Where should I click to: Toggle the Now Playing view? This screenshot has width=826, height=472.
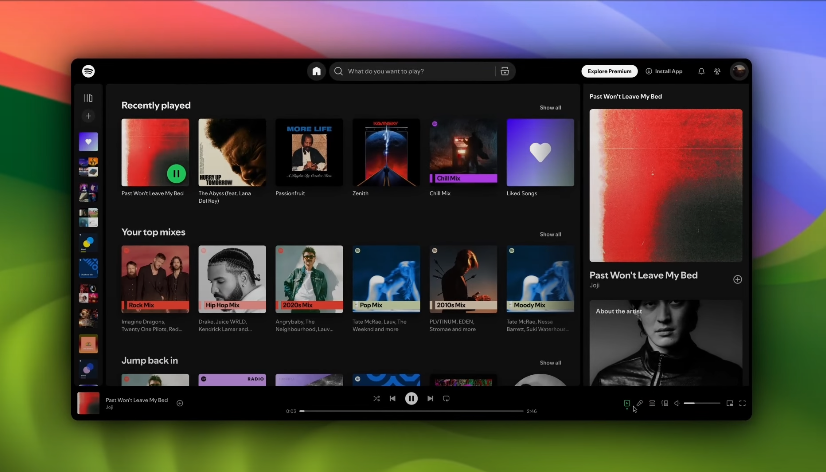(x=626, y=403)
